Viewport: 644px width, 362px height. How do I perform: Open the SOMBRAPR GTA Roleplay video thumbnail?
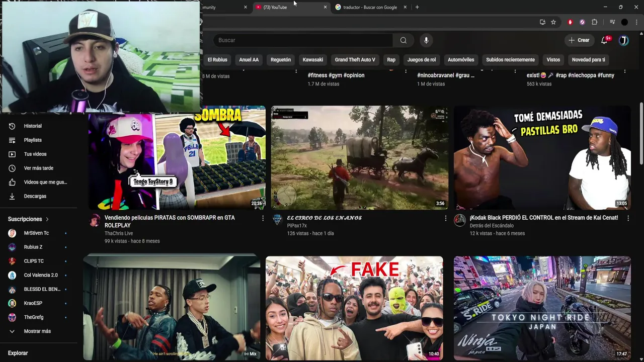(x=177, y=157)
